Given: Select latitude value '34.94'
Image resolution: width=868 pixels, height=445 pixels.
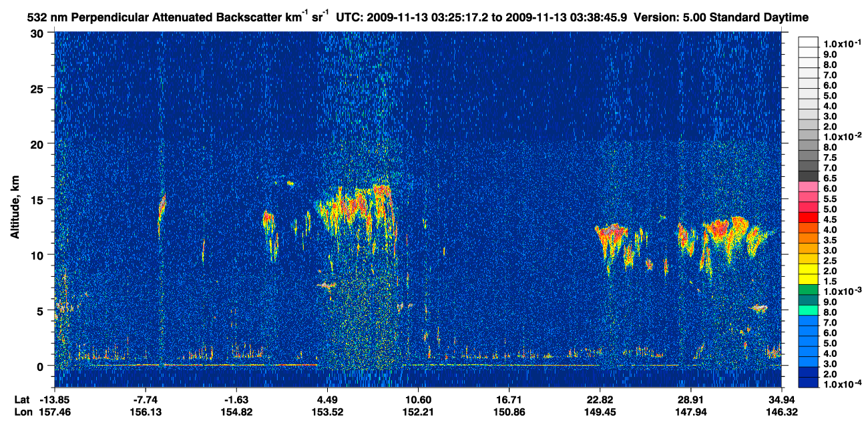Looking at the screenshot, I should pyautogui.click(x=781, y=399).
